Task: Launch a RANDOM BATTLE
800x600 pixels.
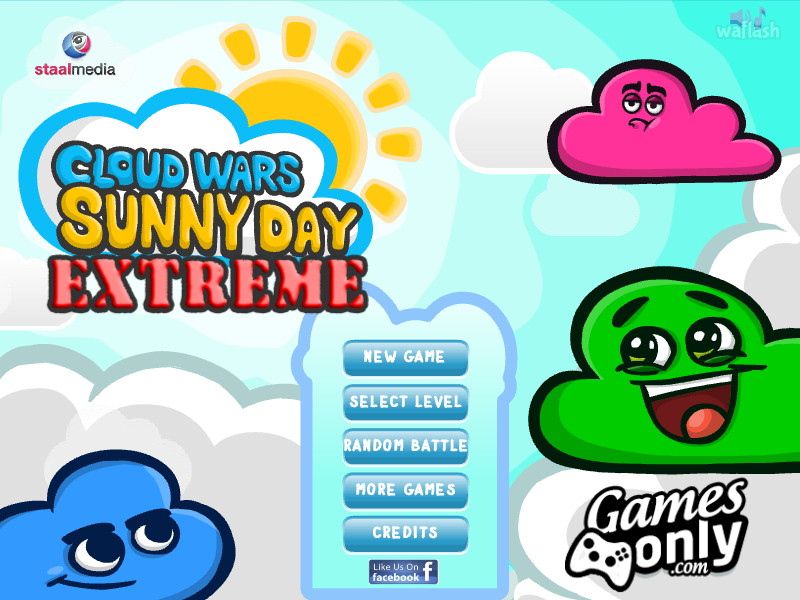Action: (x=406, y=446)
